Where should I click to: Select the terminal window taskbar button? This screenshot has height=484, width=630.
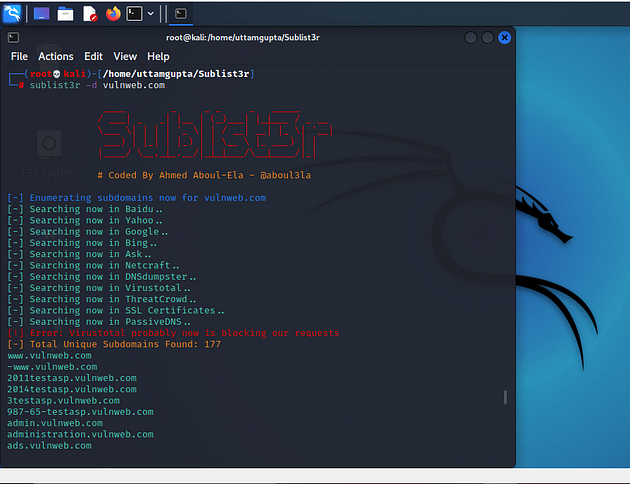(181, 14)
